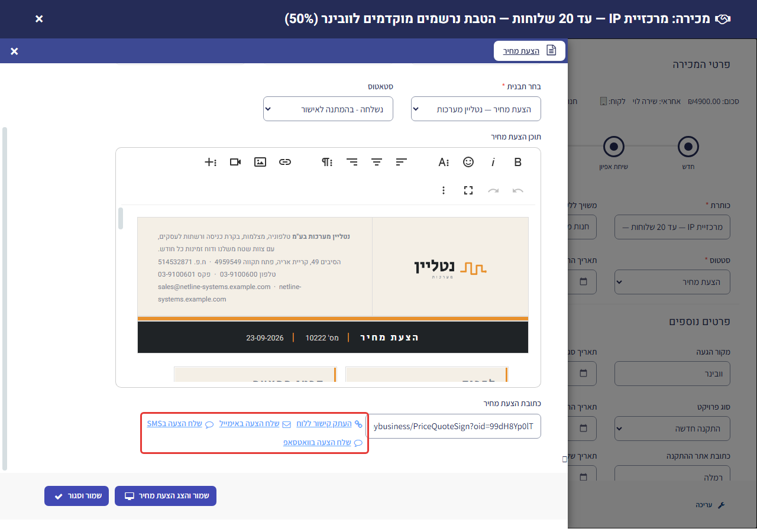Close the sale dialog window
757x532 pixels.
point(39,19)
